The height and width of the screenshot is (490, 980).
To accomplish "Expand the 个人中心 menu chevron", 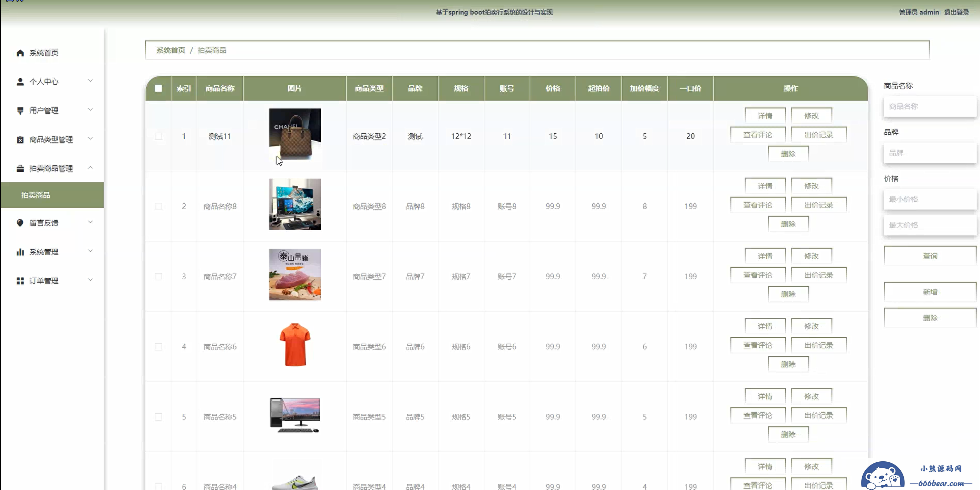I will click(x=90, y=81).
